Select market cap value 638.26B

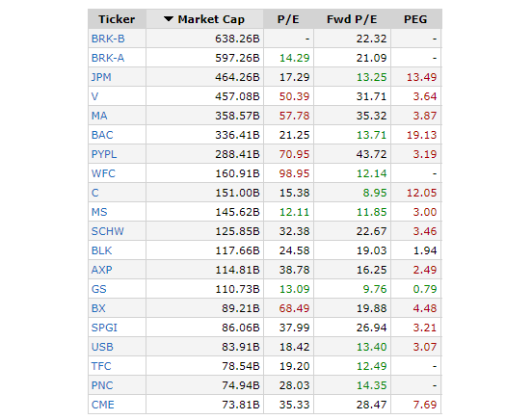coord(237,39)
